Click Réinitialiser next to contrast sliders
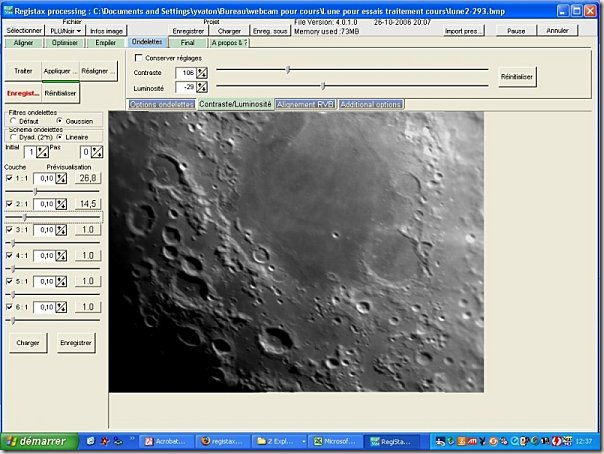 pos(517,77)
